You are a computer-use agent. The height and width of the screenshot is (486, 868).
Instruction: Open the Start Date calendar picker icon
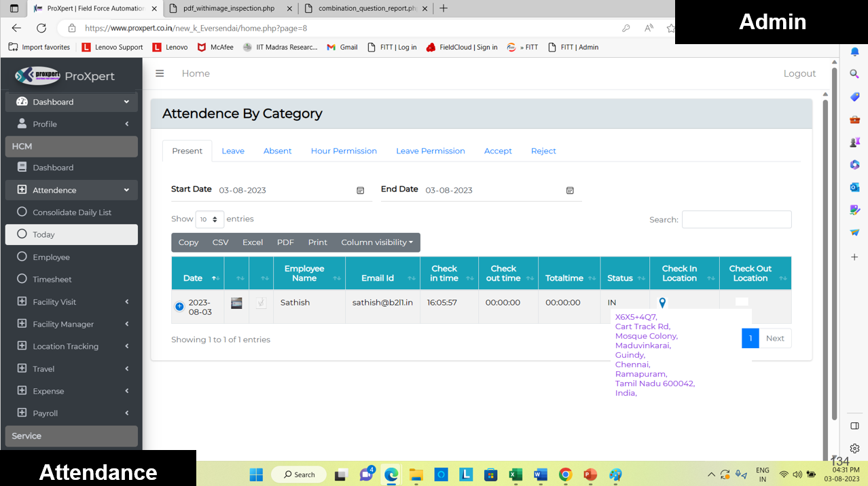coord(361,191)
